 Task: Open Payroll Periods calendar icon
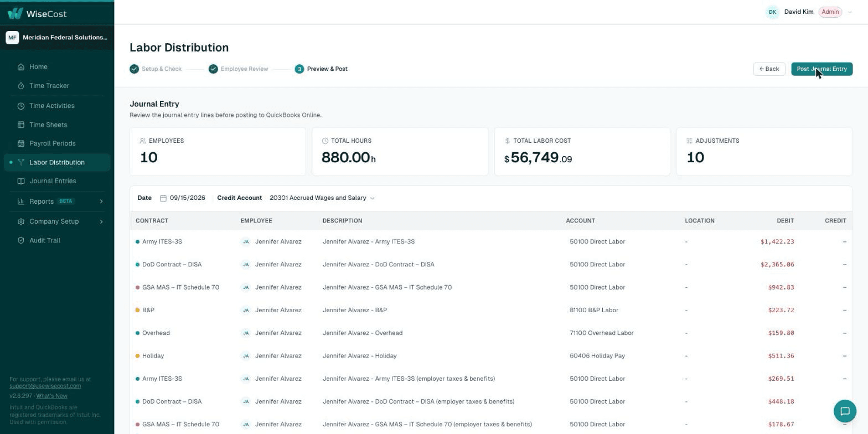(21, 143)
